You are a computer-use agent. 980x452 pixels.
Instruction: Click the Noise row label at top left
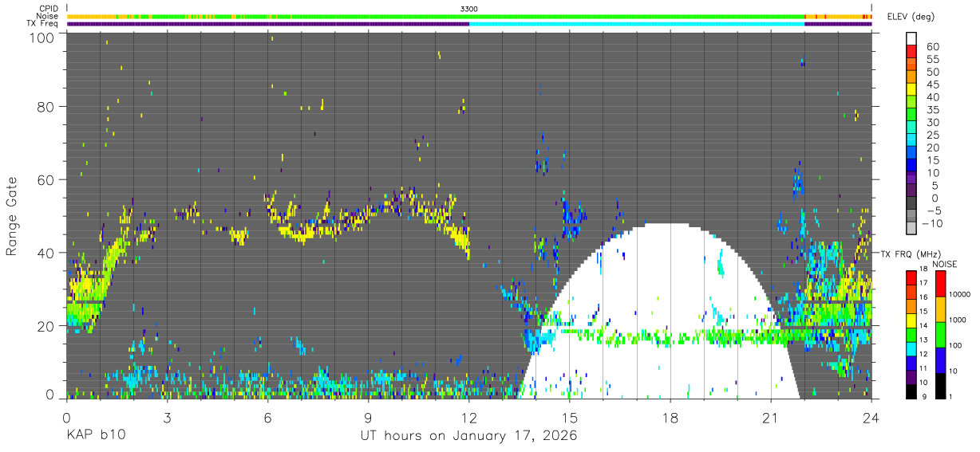[x=47, y=16]
